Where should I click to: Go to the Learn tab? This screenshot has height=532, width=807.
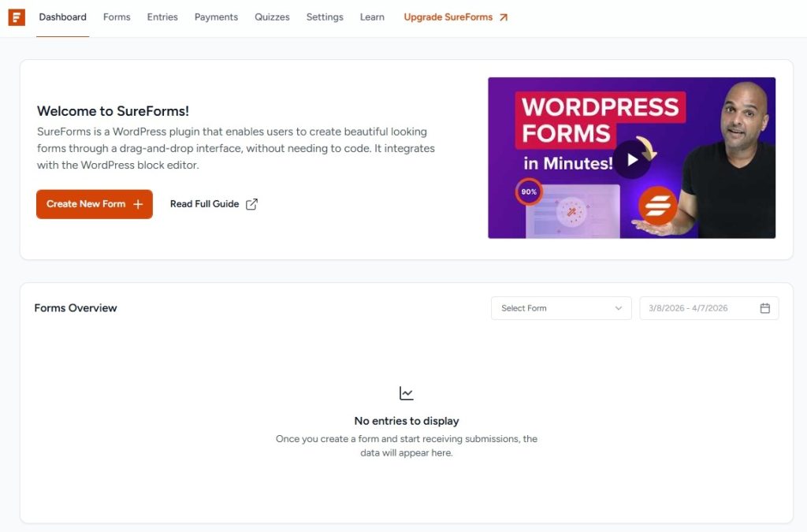[x=372, y=17]
